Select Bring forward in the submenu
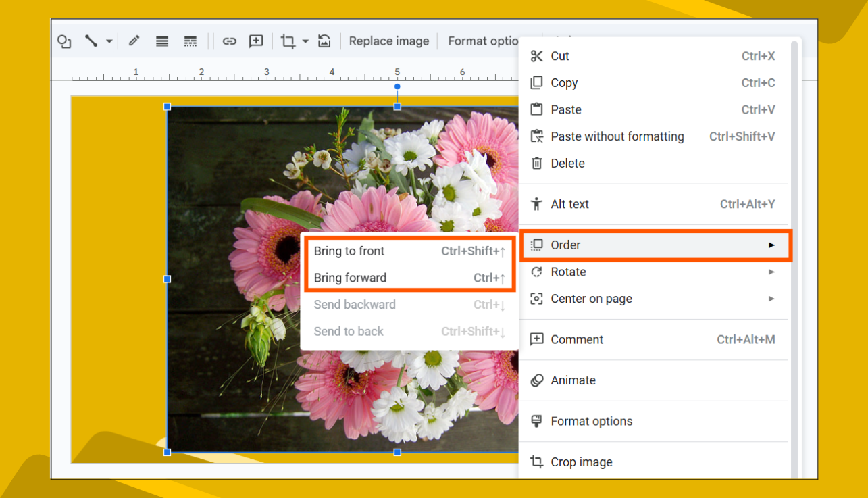The width and height of the screenshot is (868, 498). click(x=349, y=278)
